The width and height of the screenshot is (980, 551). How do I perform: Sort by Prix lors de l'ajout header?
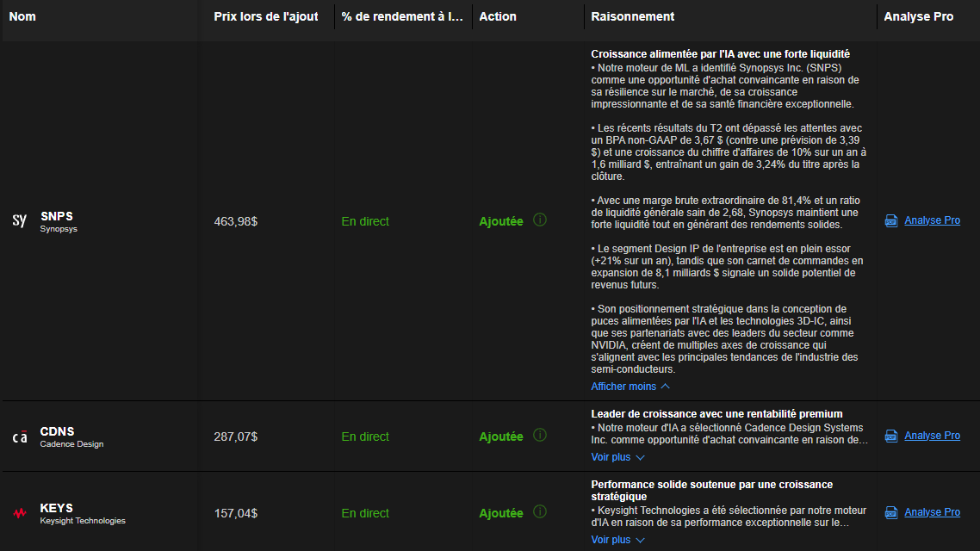pos(265,17)
